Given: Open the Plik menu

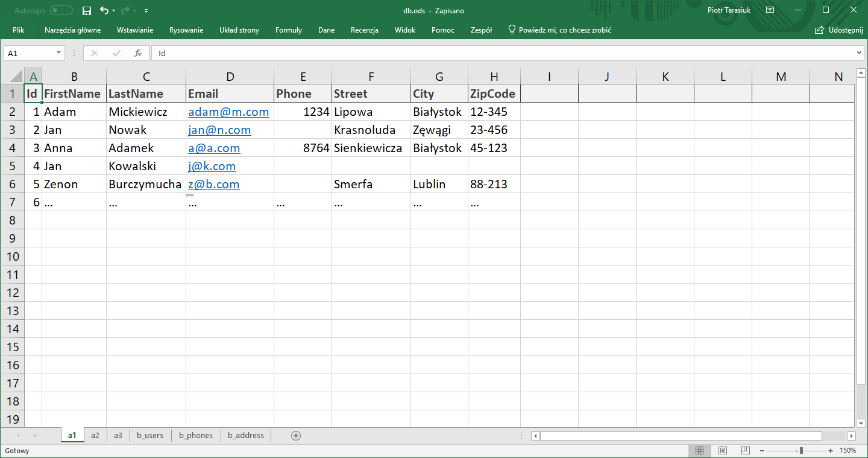Looking at the screenshot, I should tap(18, 30).
